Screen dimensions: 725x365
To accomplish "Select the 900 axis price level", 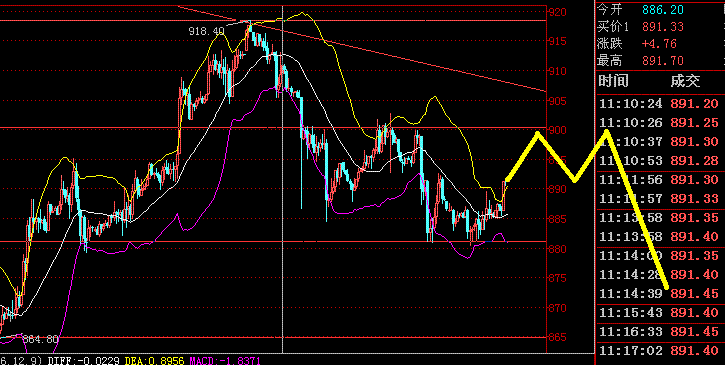I will click(557, 130).
